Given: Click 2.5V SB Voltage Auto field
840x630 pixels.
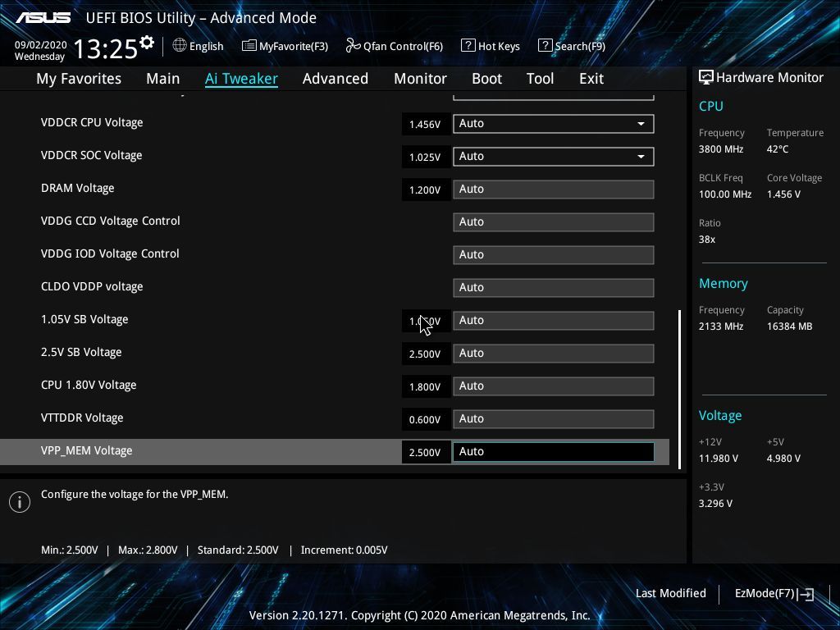Looking at the screenshot, I should 554,353.
